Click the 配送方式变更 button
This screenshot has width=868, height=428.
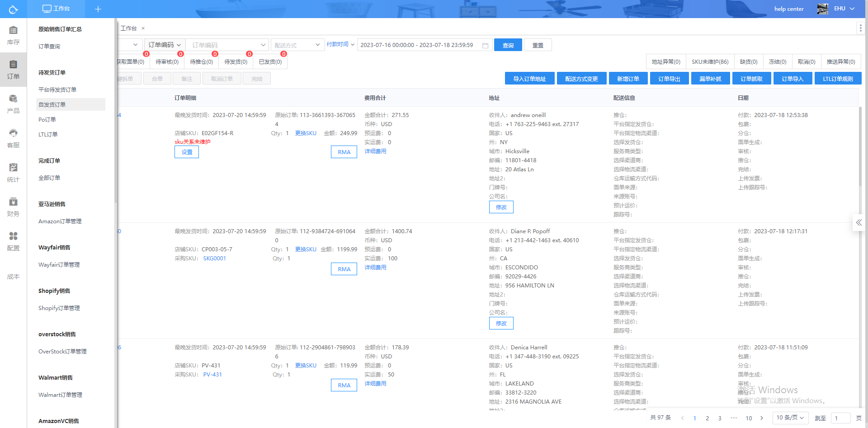pos(581,79)
